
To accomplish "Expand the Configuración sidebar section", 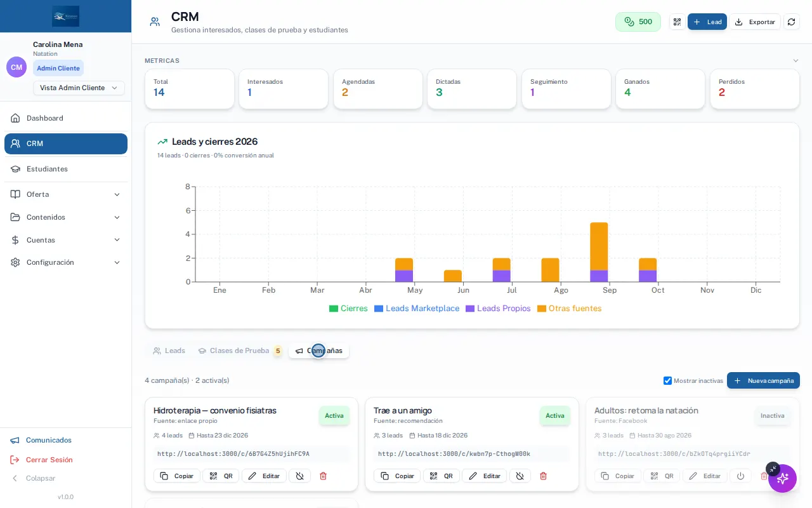I will (x=66, y=262).
